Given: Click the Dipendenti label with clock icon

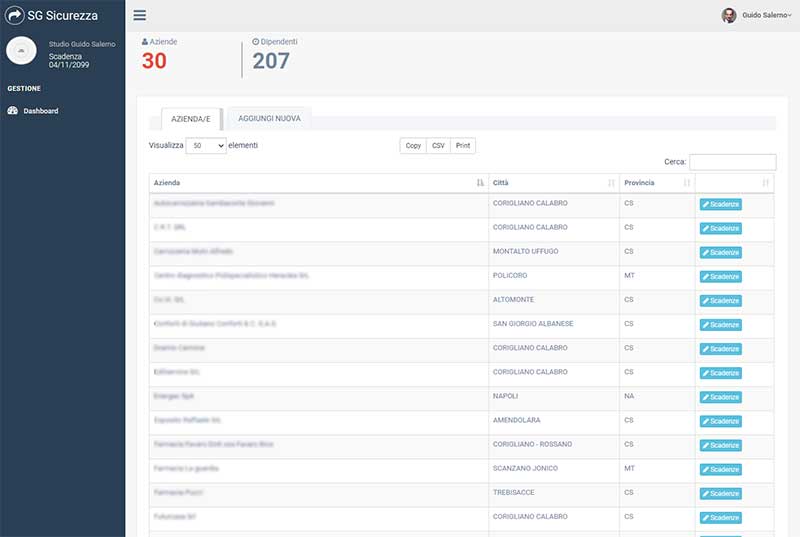Looking at the screenshot, I should tap(274, 42).
